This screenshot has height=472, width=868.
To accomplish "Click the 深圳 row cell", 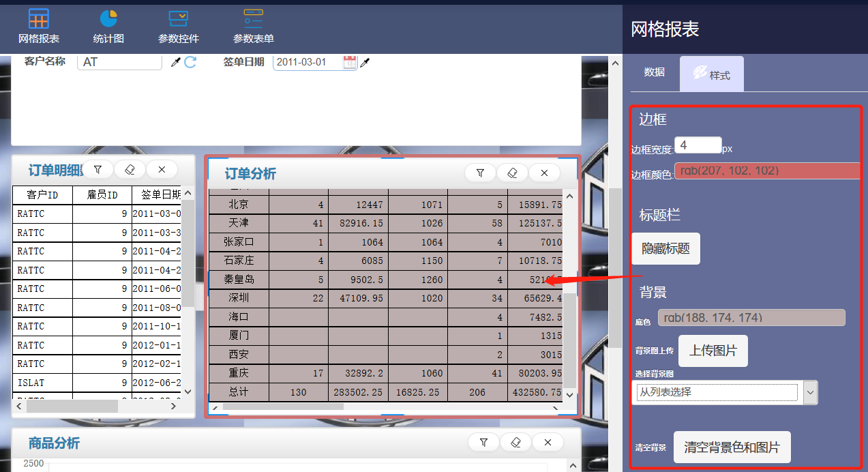I will point(239,298).
